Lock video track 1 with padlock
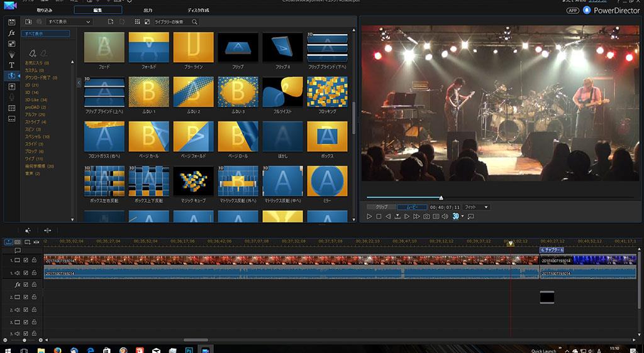The height and width of the screenshot is (353, 644). point(34,260)
